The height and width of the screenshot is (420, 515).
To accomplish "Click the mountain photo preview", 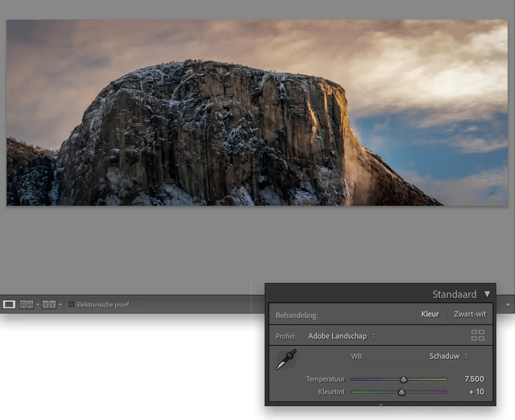I will [257, 112].
